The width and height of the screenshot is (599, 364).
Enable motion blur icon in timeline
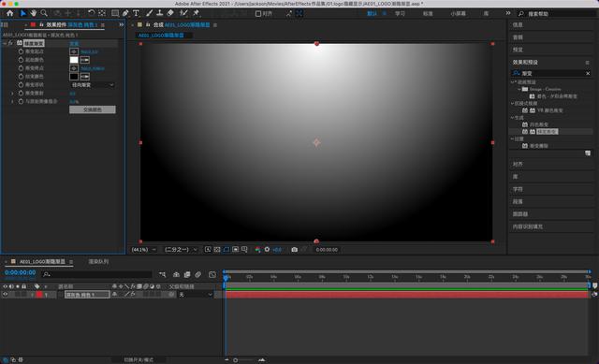pyautogui.click(x=197, y=274)
